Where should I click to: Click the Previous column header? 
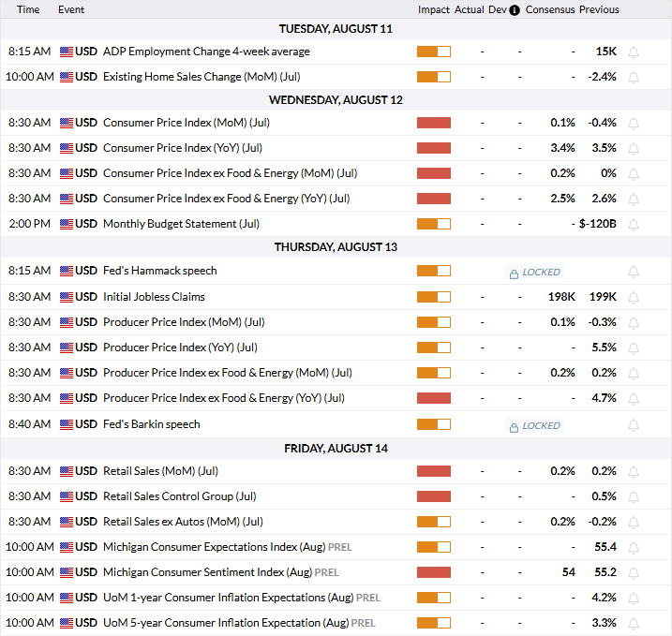pos(599,10)
